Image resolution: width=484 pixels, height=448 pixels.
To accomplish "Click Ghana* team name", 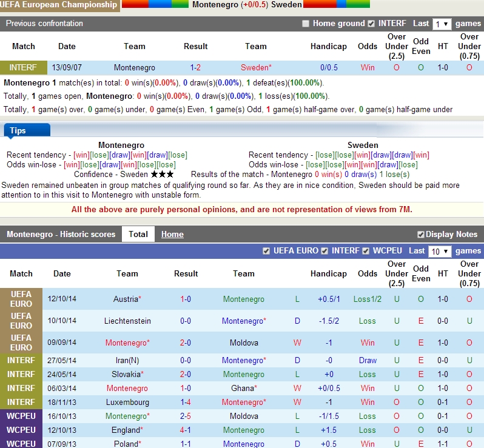I will (244, 388).
